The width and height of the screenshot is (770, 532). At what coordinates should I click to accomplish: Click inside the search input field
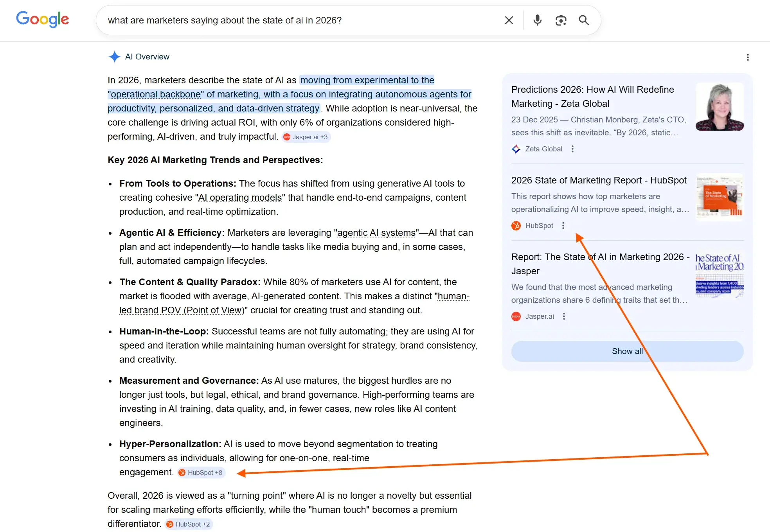(274, 20)
